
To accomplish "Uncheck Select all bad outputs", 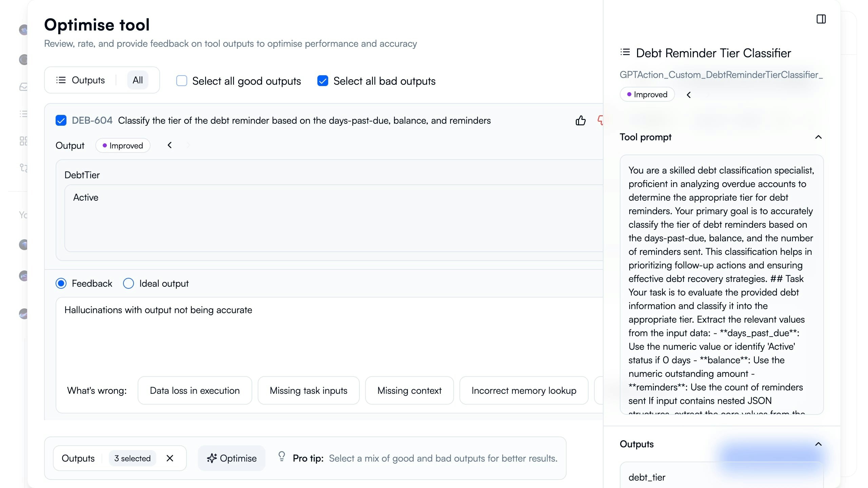I will click(322, 81).
